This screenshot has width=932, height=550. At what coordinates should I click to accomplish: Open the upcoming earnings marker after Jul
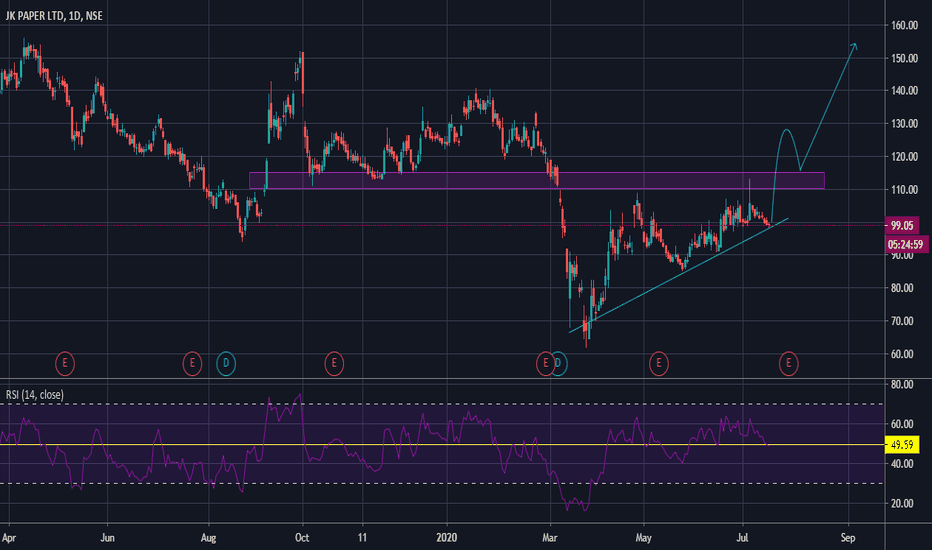tap(789, 363)
